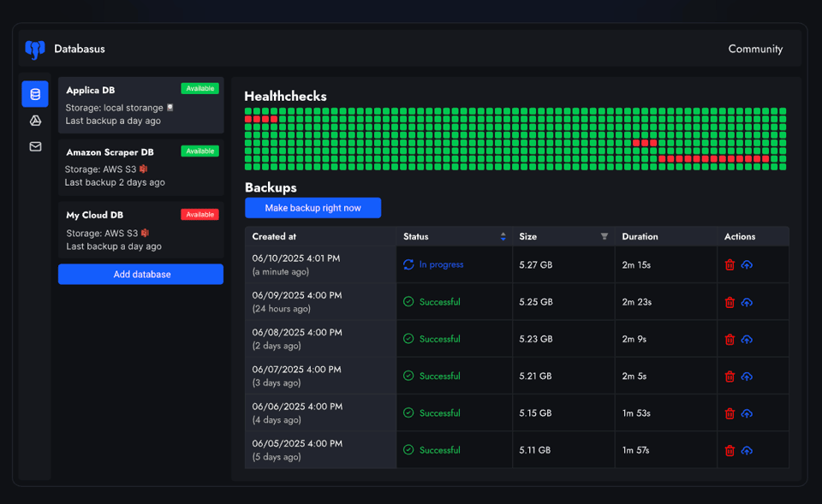Click the cloud restore icon for the 06/09 backup
This screenshot has width=822, height=504.
coord(748,301)
